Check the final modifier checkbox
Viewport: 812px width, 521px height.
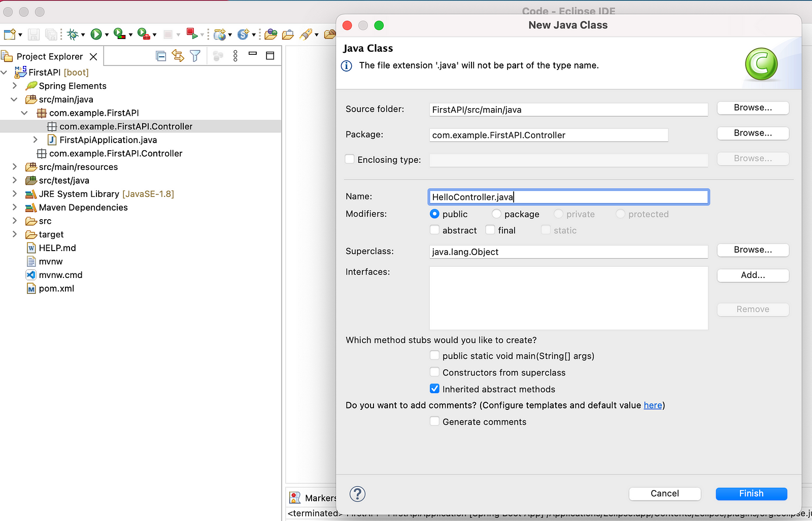tap(490, 230)
